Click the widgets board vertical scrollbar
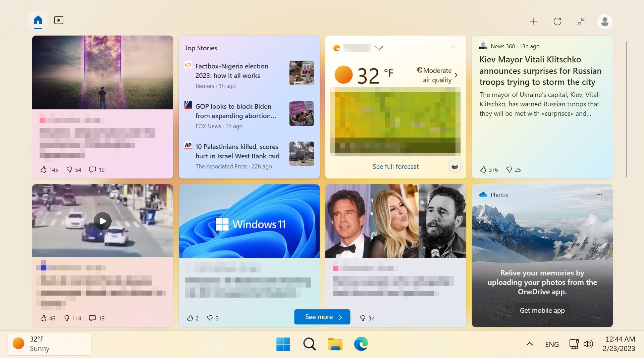 tap(626, 109)
